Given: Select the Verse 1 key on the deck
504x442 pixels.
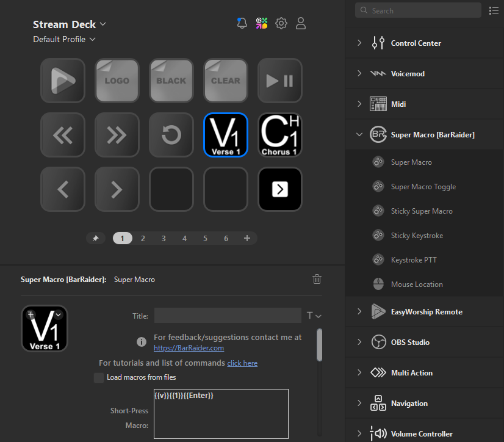Looking at the screenshot, I should pos(226,135).
